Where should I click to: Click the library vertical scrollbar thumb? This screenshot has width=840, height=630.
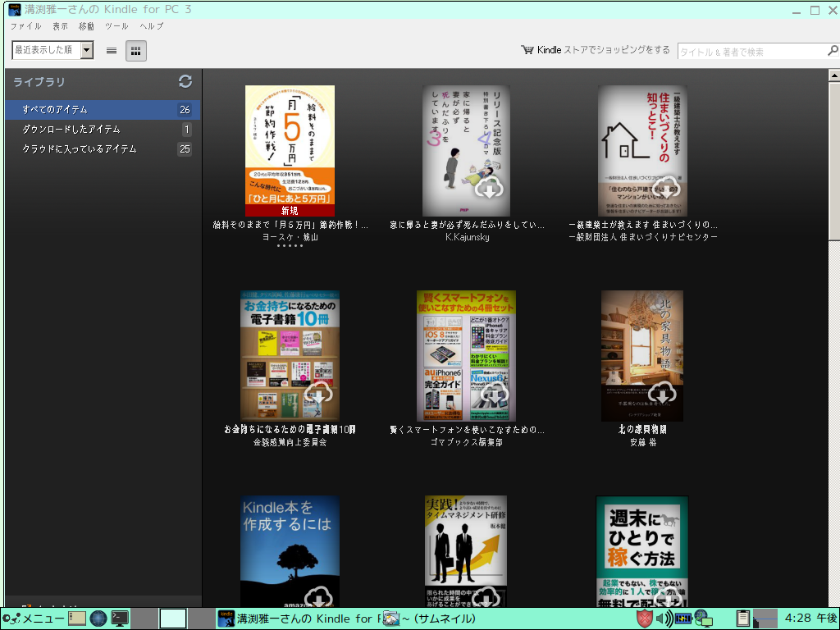pos(834,161)
